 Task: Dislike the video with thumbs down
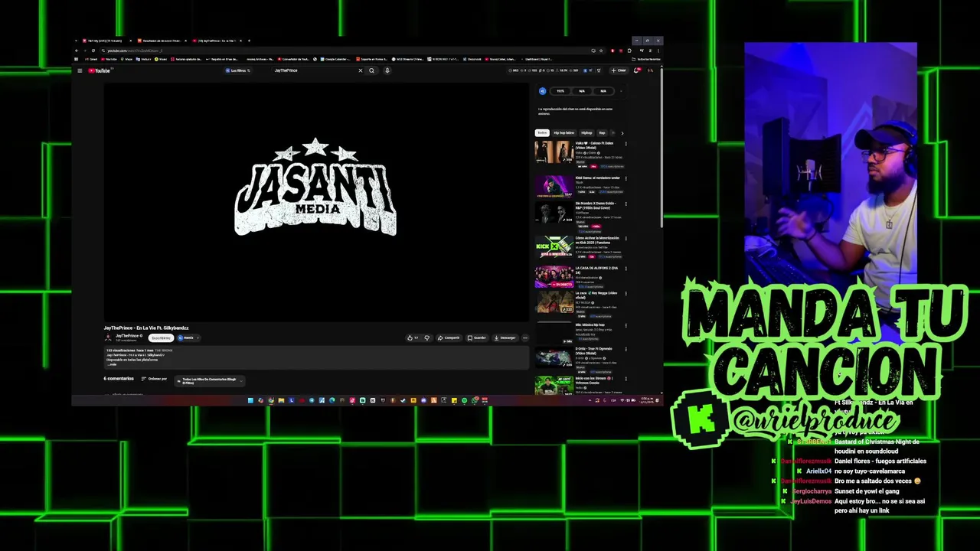click(x=427, y=337)
